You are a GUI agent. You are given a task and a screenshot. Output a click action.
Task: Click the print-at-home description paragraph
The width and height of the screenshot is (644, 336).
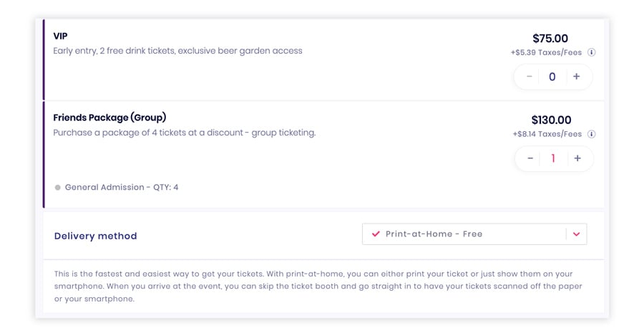point(318,287)
